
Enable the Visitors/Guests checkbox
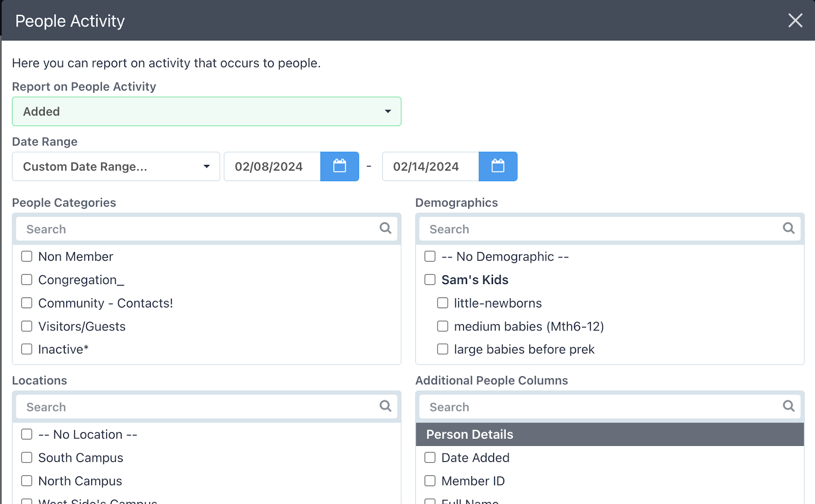27,326
